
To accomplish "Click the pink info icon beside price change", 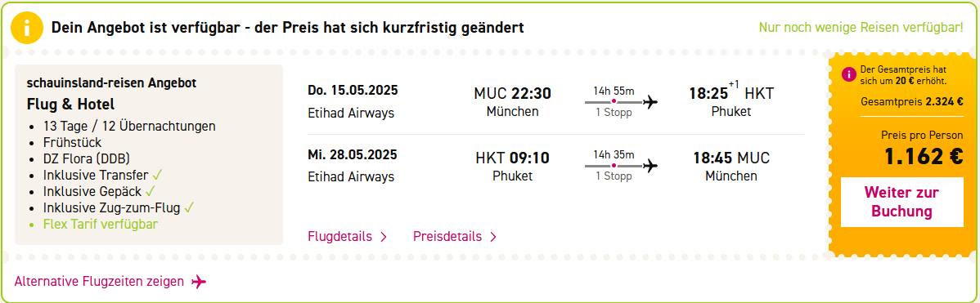I will click(x=848, y=75).
